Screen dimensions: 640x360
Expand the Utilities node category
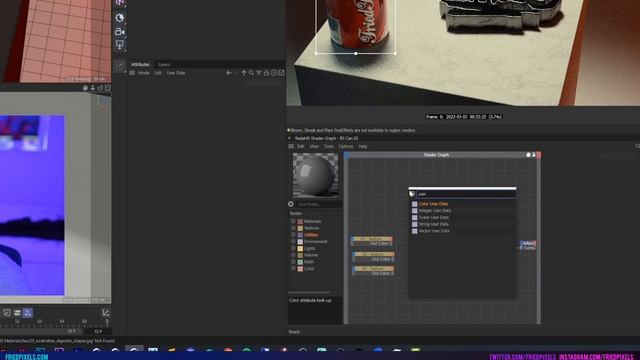pyautogui.click(x=293, y=235)
